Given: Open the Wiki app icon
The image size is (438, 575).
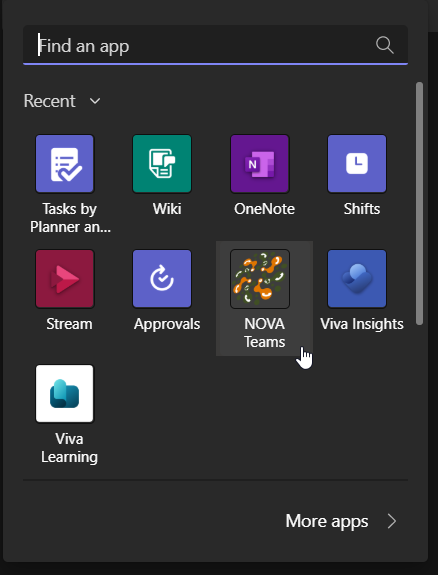Looking at the screenshot, I should tap(162, 164).
